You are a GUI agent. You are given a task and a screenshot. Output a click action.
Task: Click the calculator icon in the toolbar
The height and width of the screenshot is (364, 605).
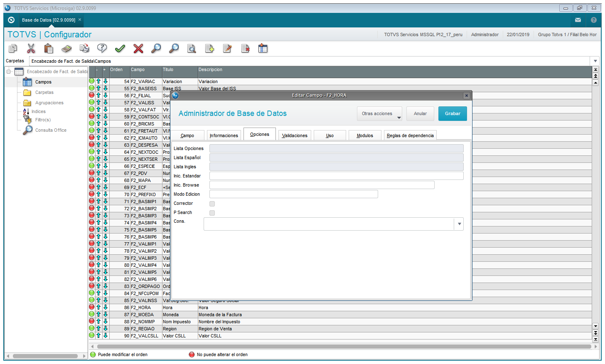pyautogui.click(x=66, y=49)
